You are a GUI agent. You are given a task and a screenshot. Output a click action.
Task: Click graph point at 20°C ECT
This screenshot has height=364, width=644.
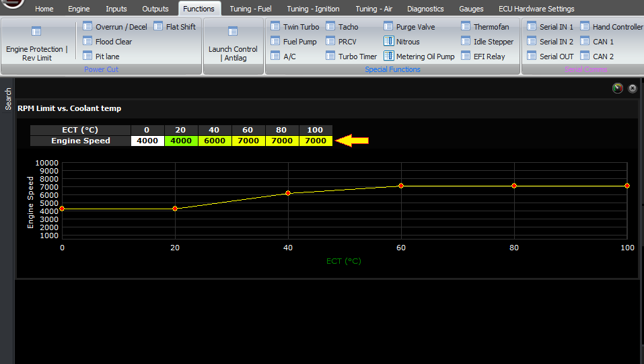point(175,209)
